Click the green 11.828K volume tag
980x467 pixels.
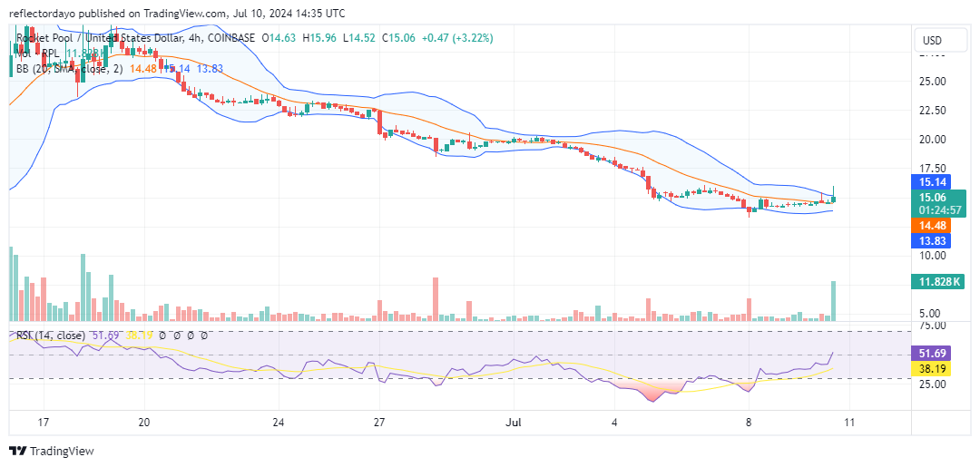point(939,282)
